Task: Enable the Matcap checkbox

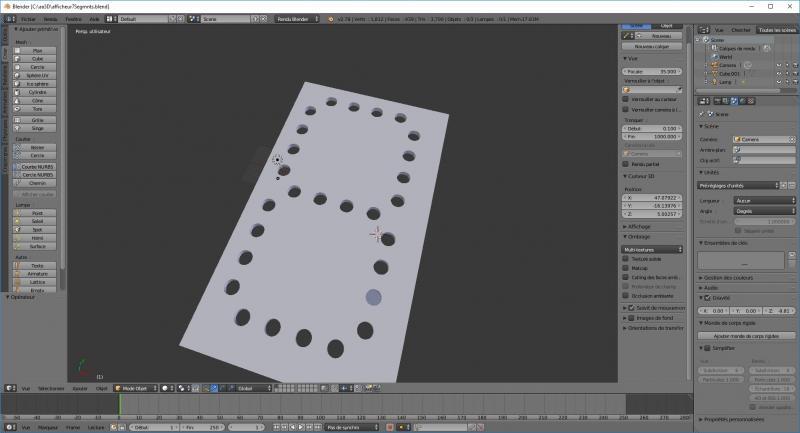Action: coord(626,267)
